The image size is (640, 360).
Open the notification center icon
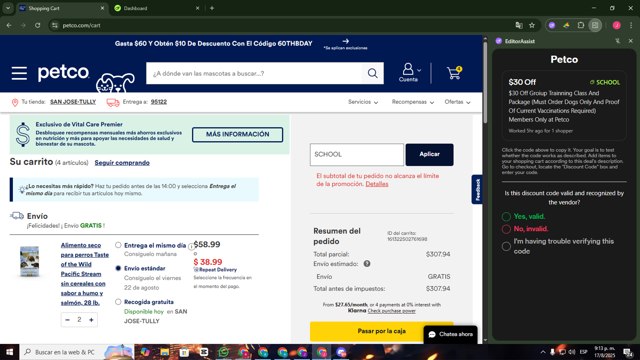[x=628, y=352]
